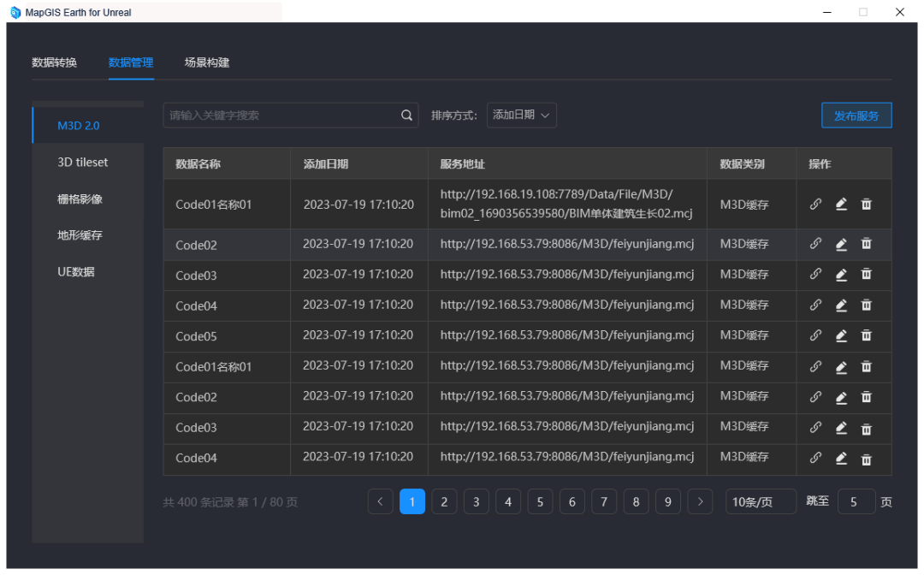Viewport: 924px width, 575px height.
Task: Click the keyword search input field
Action: pos(282,115)
